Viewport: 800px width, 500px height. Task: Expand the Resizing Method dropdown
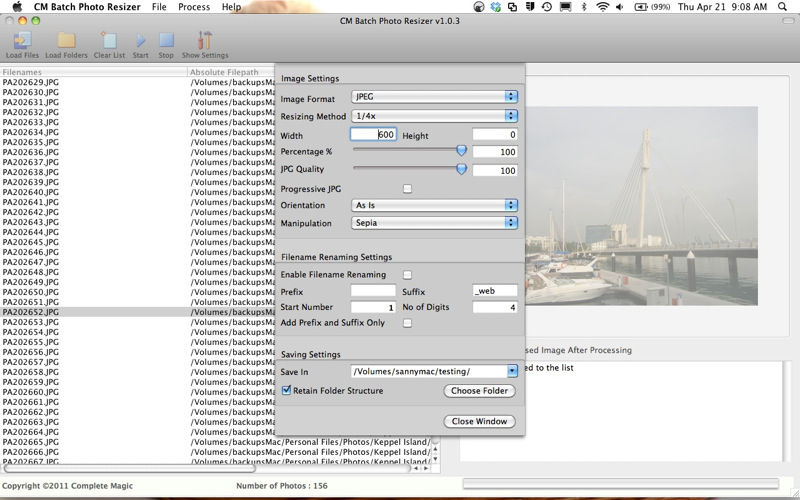(x=434, y=116)
